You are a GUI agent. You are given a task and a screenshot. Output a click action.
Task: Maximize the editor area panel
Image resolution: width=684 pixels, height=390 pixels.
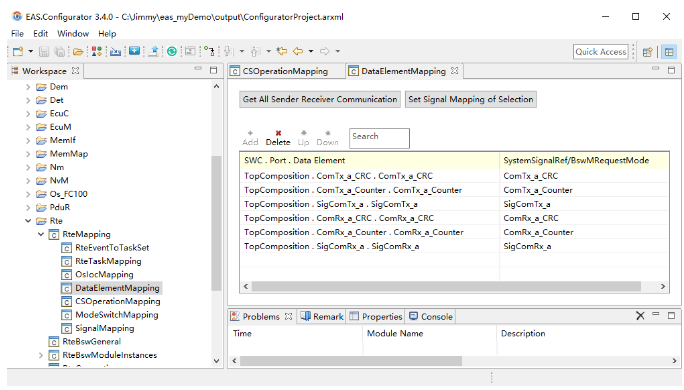coord(671,70)
